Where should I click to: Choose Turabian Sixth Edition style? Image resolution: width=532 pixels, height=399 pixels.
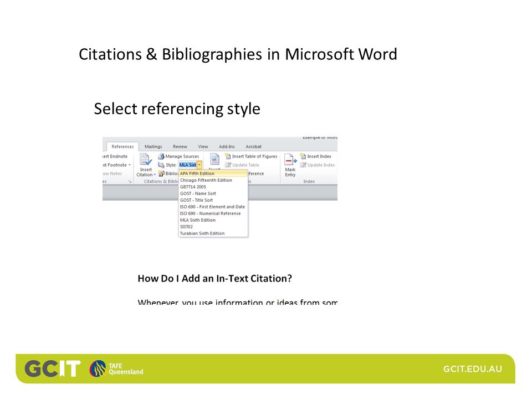pyautogui.click(x=213, y=233)
